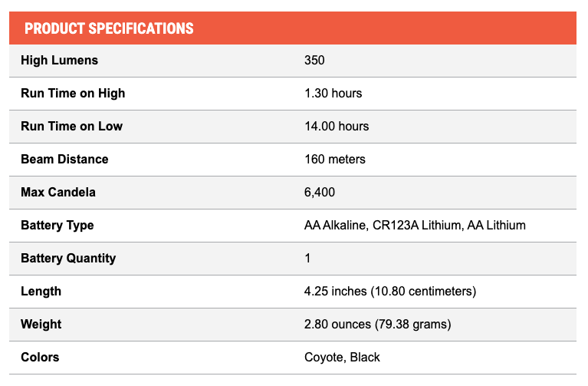This screenshot has width=588, height=386.
Task: Select the High Lumens label
Action: pos(60,61)
